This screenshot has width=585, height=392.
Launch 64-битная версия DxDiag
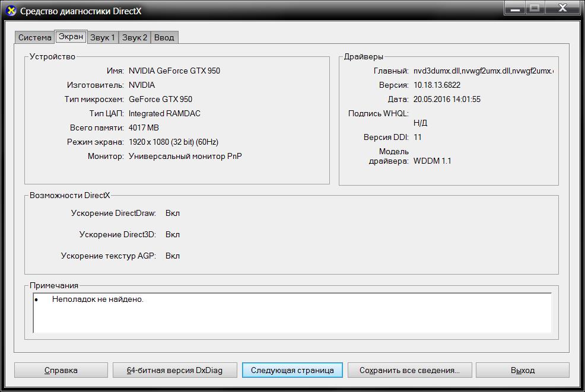click(174, 370)
